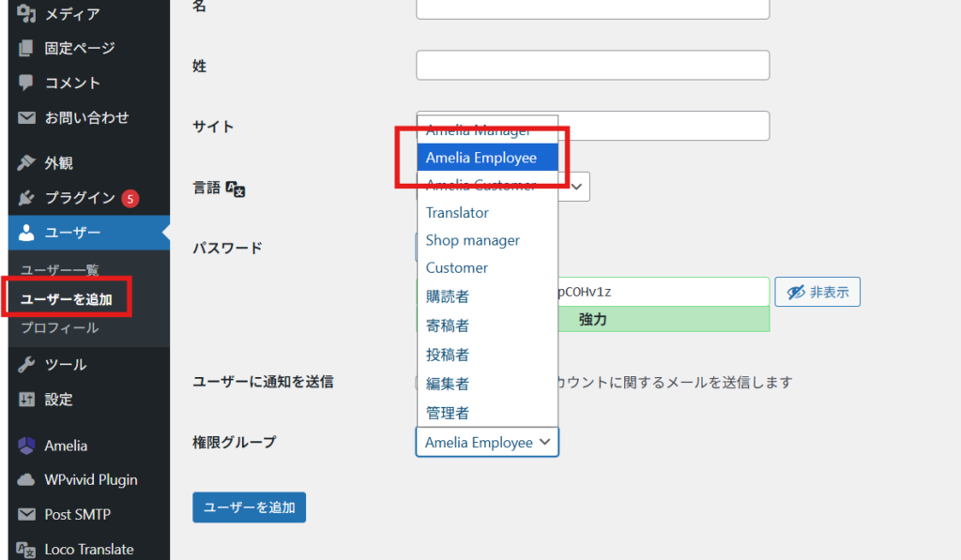Open プロフィール submenu item
This screenshot has height=560, width=961.
coord(59,328)
